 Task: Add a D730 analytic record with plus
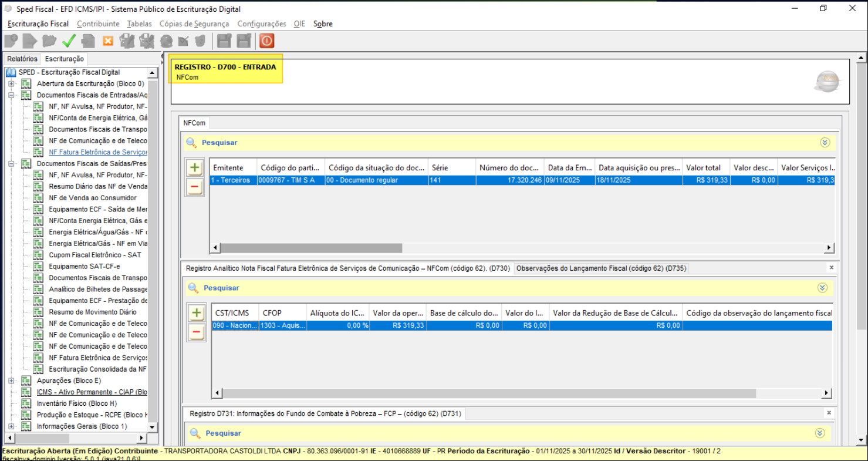coord(197,313)
